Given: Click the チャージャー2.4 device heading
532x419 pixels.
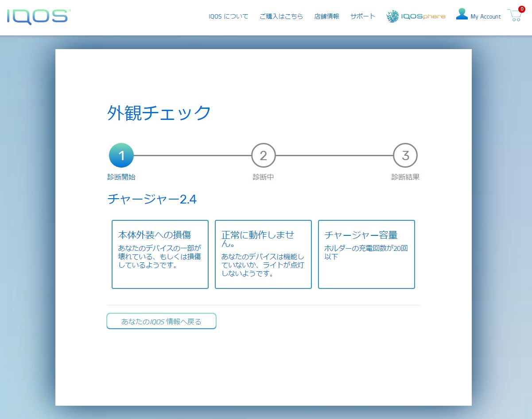Looking at the screenshot, I should pyautogui.click(x=152, y=200).
